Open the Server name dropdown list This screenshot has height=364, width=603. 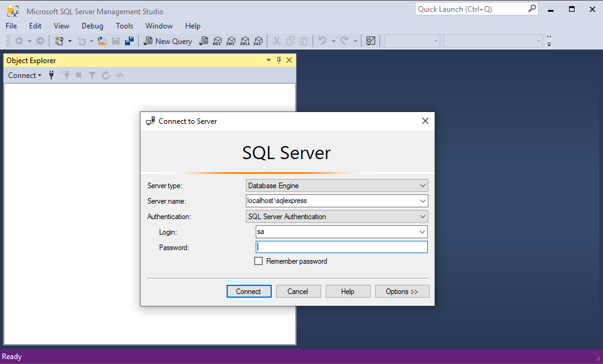pyautogui.click(x=423, y=201)
